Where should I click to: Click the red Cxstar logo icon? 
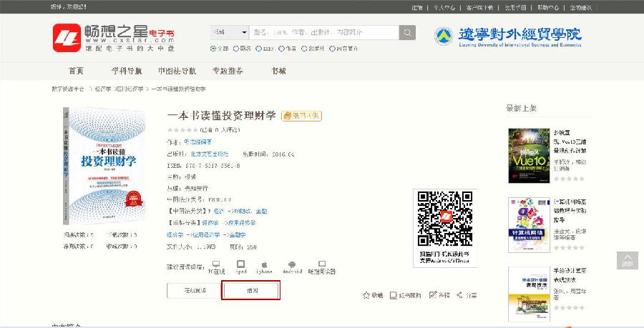67,38
